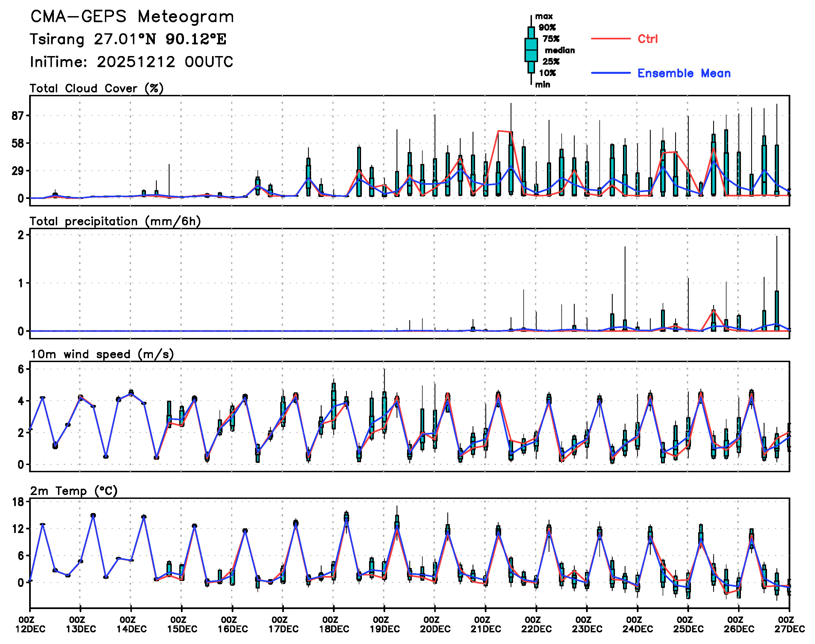Click the 00Z 16DEC time axis label
The width and height of the screenshot is (815, 644).
tap(232, 624)
